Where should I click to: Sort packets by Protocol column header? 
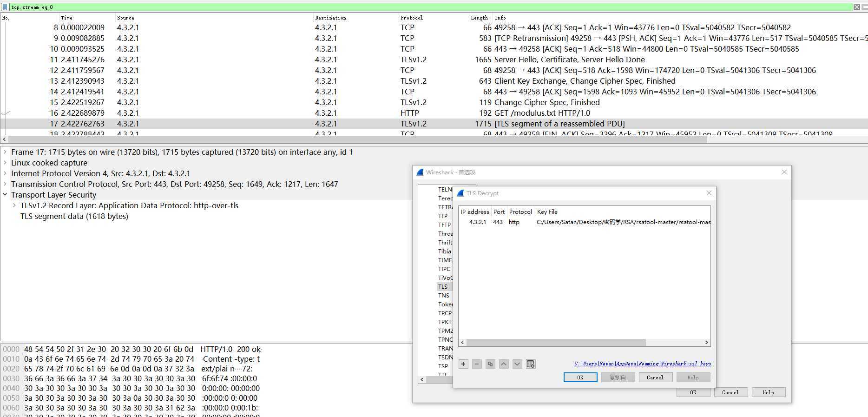click(411, 18)
